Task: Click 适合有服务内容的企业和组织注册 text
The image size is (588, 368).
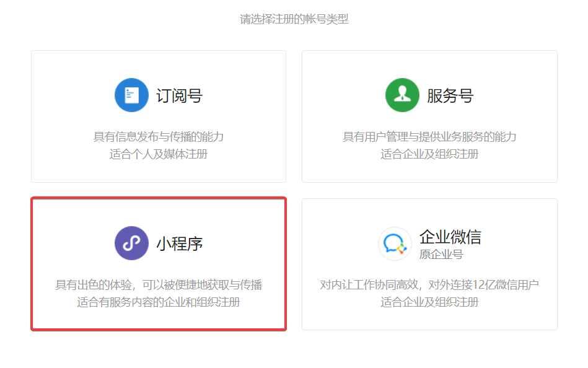Action: [x=159, y=302]
